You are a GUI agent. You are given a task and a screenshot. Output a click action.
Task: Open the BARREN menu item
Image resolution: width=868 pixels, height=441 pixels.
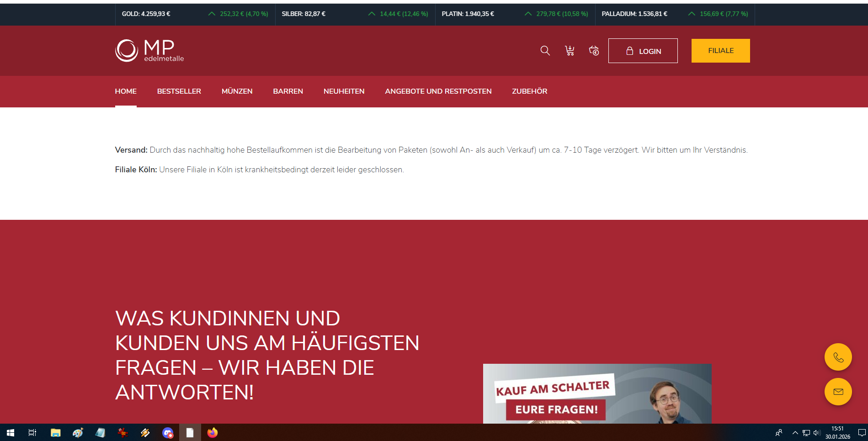[x=288, y=91]
